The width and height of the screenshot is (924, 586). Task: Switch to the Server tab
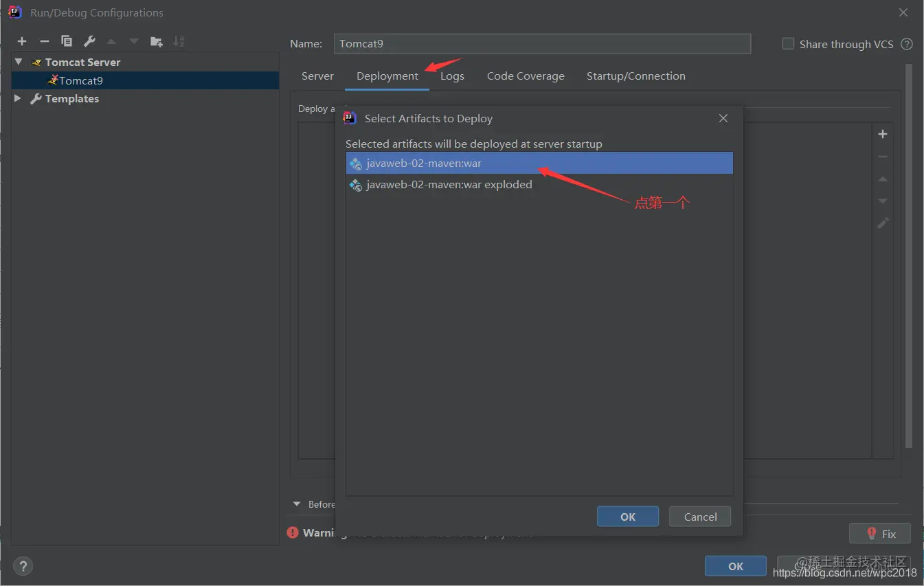point(317,76)
